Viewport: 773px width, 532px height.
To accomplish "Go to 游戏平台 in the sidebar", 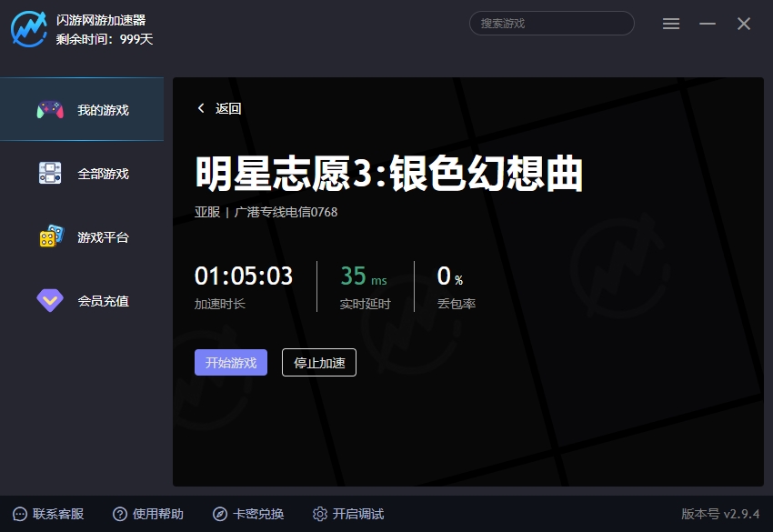I will [82, 237].
